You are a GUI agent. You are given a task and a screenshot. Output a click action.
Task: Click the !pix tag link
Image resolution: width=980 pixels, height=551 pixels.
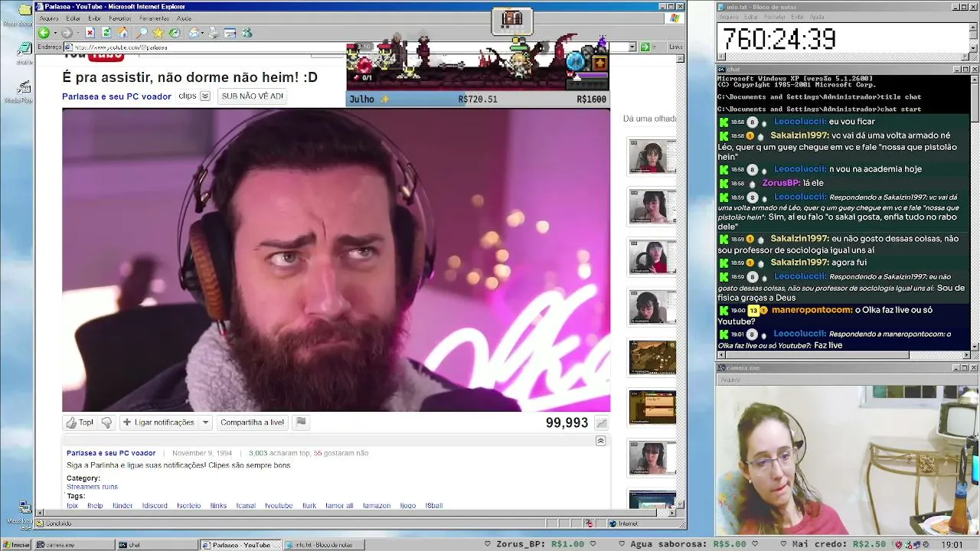[73, 506]
